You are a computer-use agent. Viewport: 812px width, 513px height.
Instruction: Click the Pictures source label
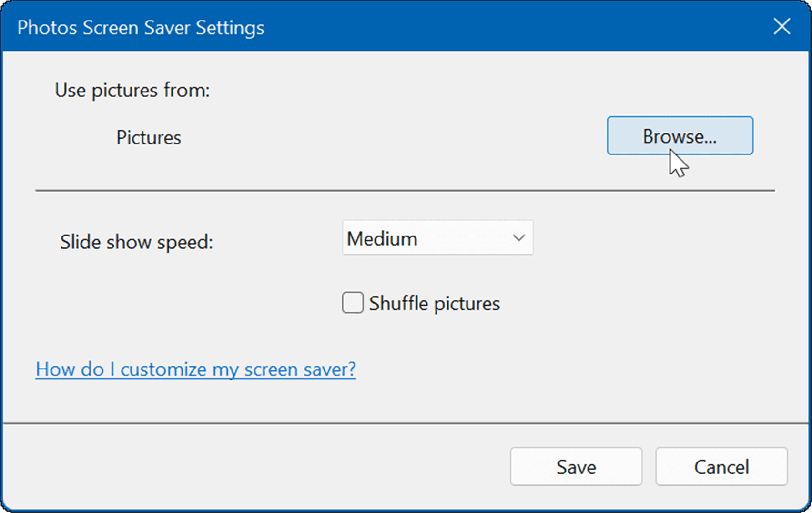148,137
